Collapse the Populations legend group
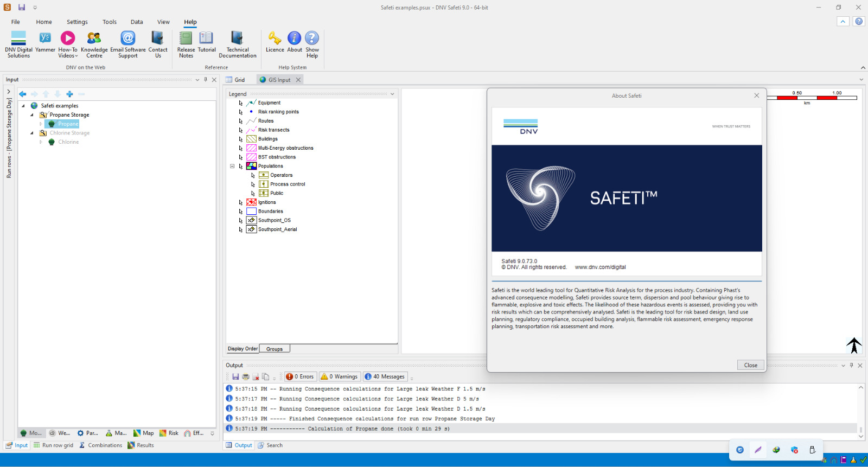This screenshot has height=467, width=868. (x=232, y=166)
